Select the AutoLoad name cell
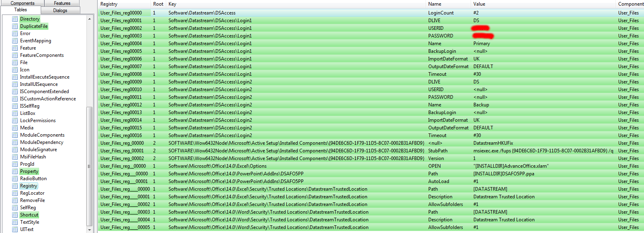Viewport: 644px width, 233px height. coord(438,181)
